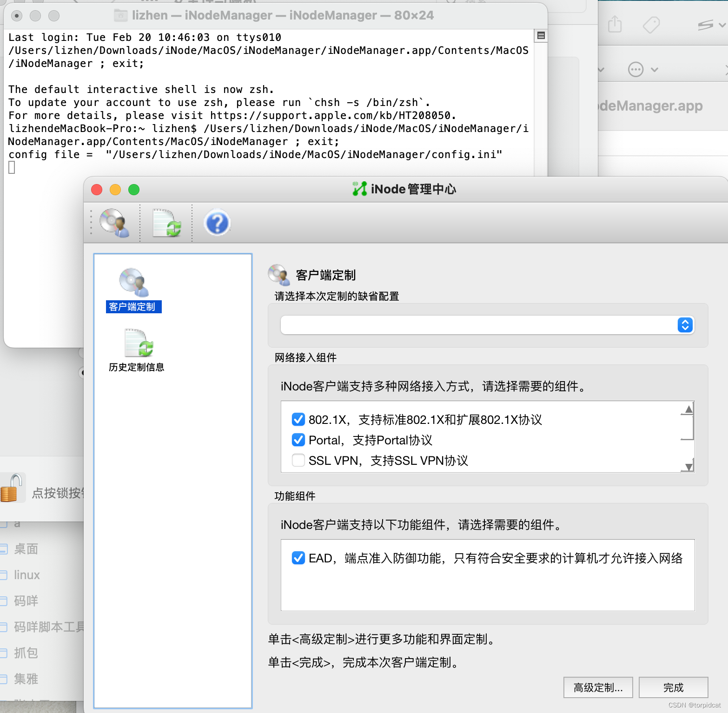The image size is (728, 713).
Task: Click the config file path line in Terminal
Action: 255,154
